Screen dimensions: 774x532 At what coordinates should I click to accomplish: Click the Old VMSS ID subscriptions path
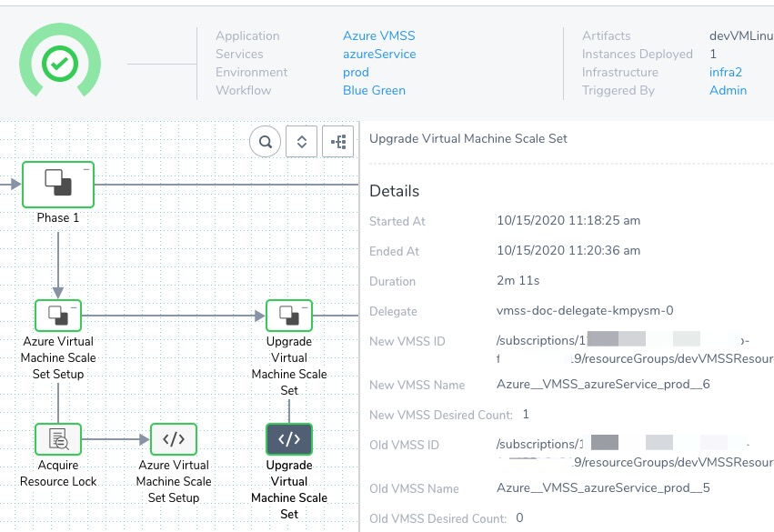635,453
